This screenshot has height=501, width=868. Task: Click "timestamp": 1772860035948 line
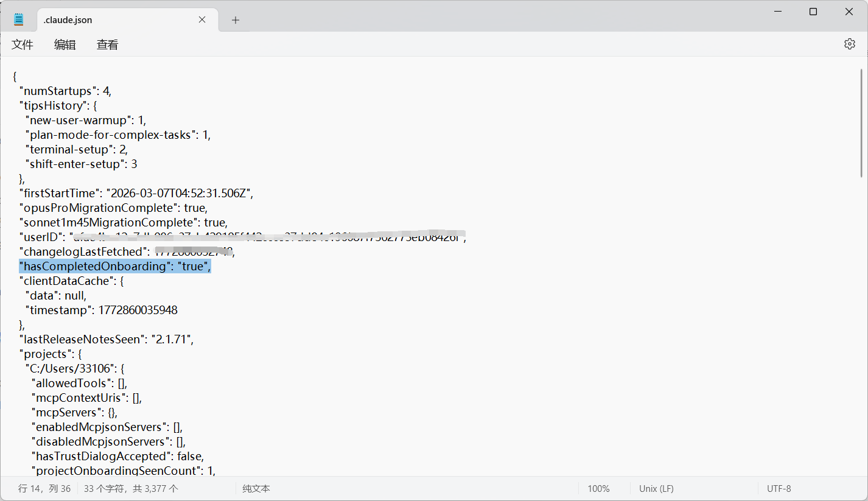pos(102,310)
